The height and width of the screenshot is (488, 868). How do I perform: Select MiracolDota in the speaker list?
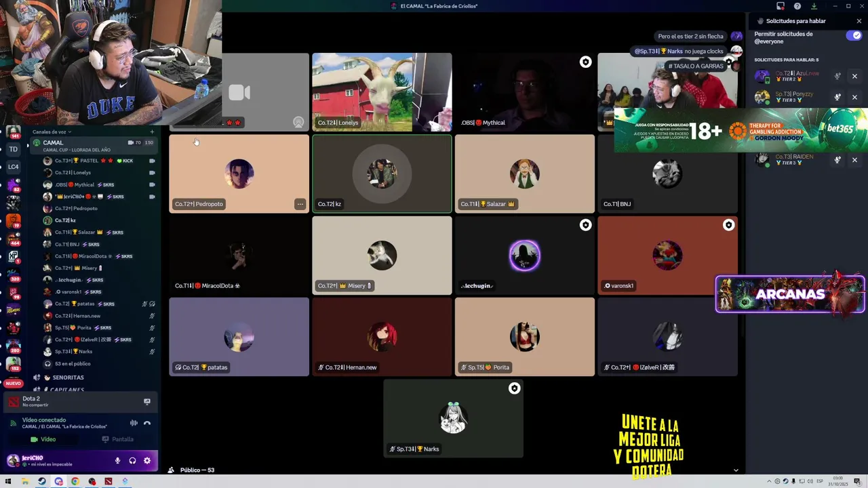coord(98,256)
